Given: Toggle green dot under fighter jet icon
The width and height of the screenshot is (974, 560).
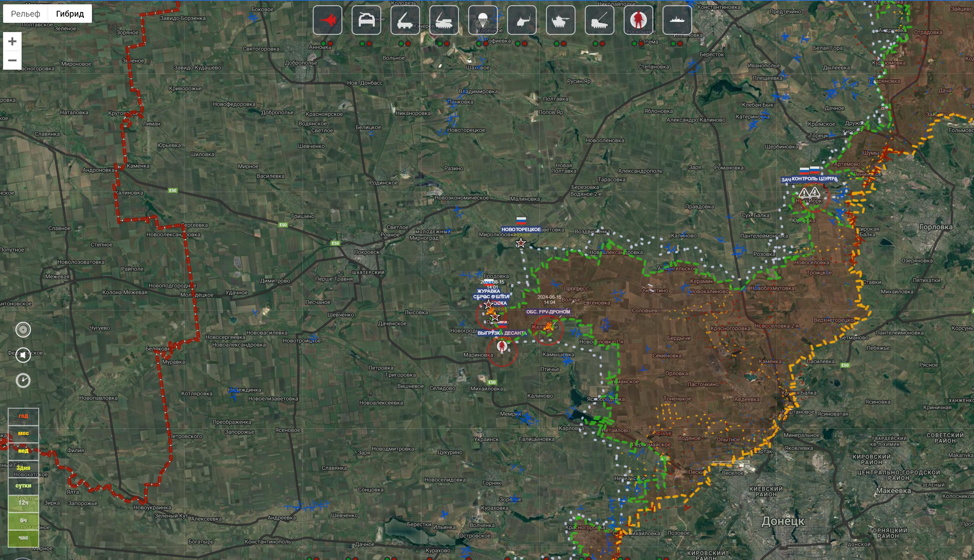Looking at the screenshot, I should coord(323,43).
